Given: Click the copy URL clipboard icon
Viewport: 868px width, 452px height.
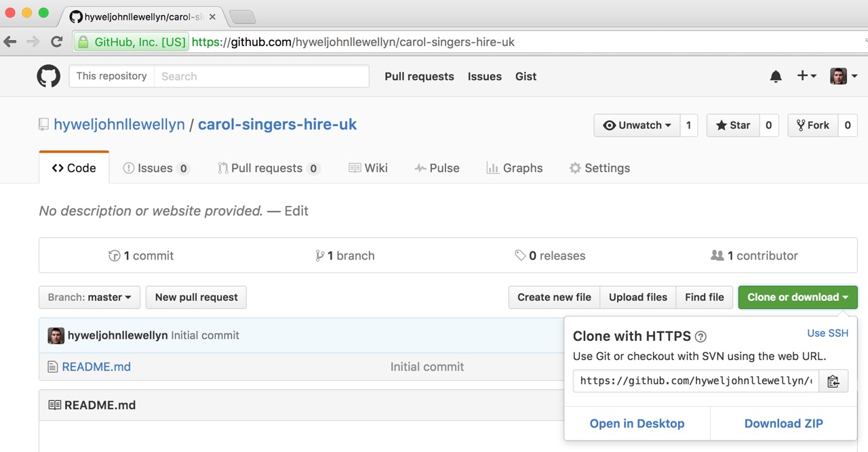Looking at the screenshot, I should pos(833,381).
